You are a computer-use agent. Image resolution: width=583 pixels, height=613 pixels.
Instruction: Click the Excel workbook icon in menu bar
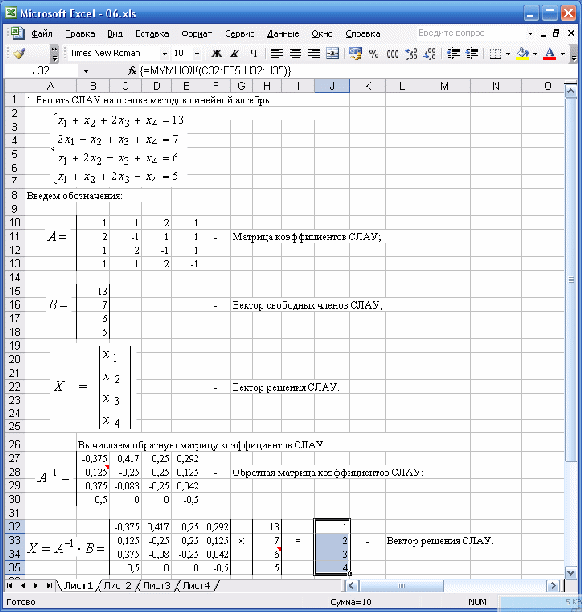(16, 33)
